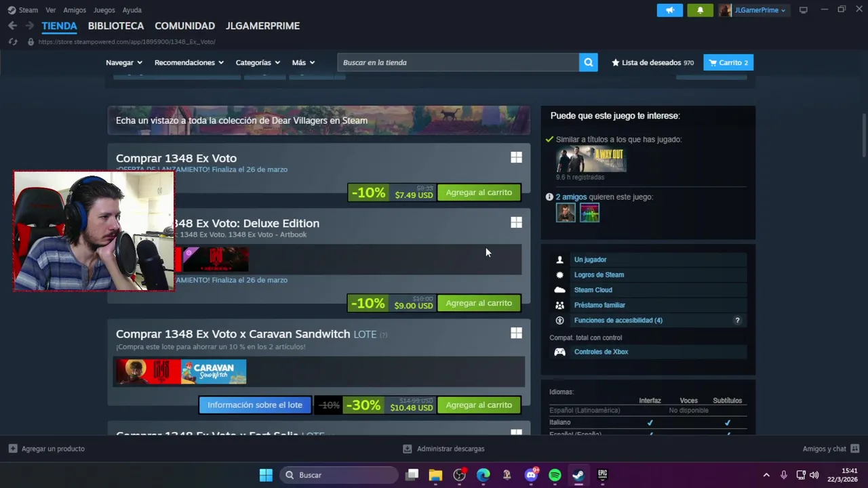Open Epic Games Launcher from taskbar

coord(602,475)
